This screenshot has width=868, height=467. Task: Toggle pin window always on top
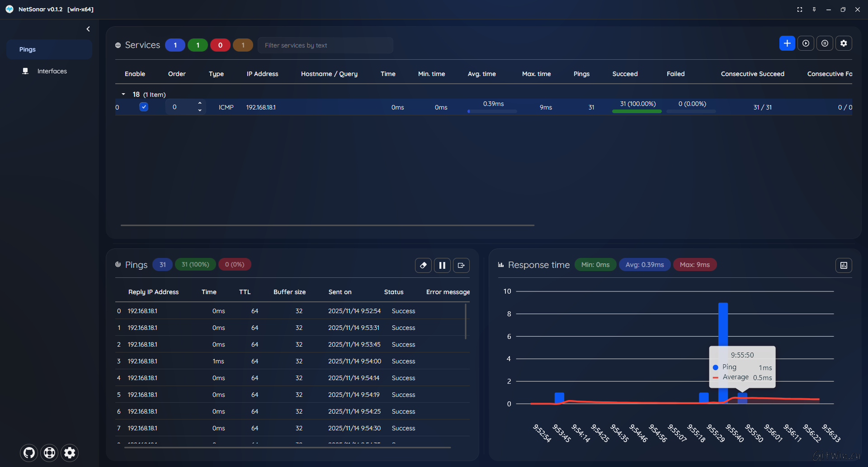(x=814, y=10)
